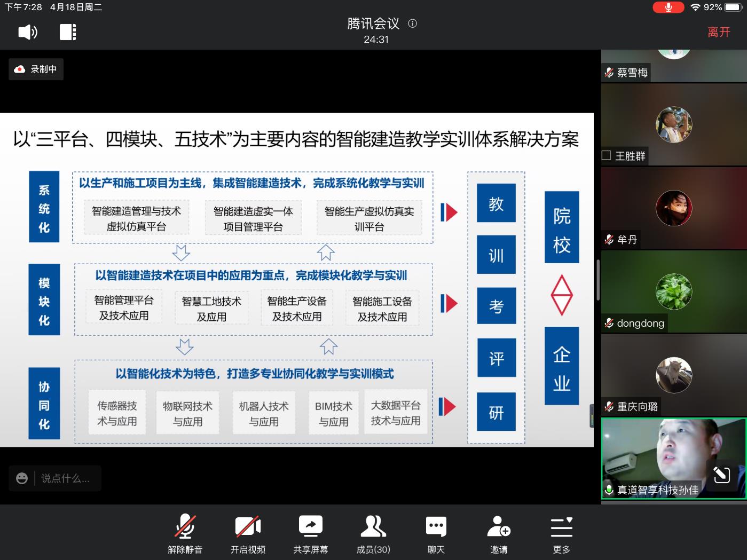Tap the annotation pencil icon on speaker video

721,474
